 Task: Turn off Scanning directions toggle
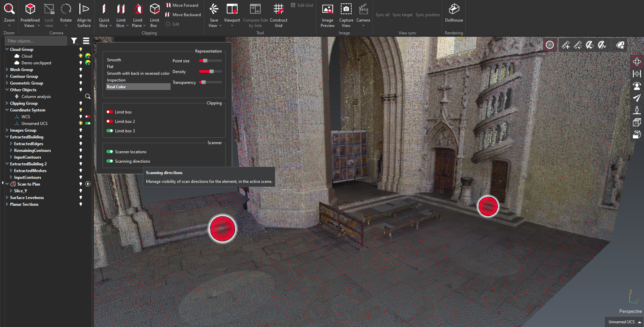(110, 161)
